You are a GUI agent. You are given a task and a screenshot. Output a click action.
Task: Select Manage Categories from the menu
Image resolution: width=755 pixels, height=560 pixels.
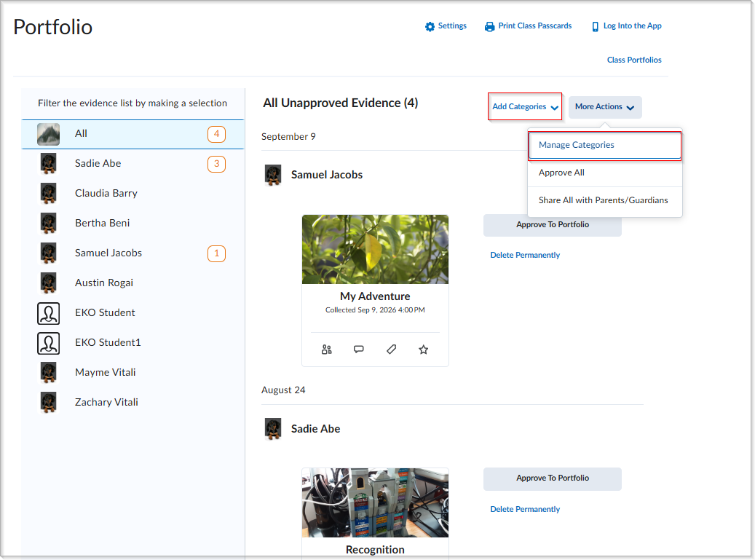click(x=604, y=146)
